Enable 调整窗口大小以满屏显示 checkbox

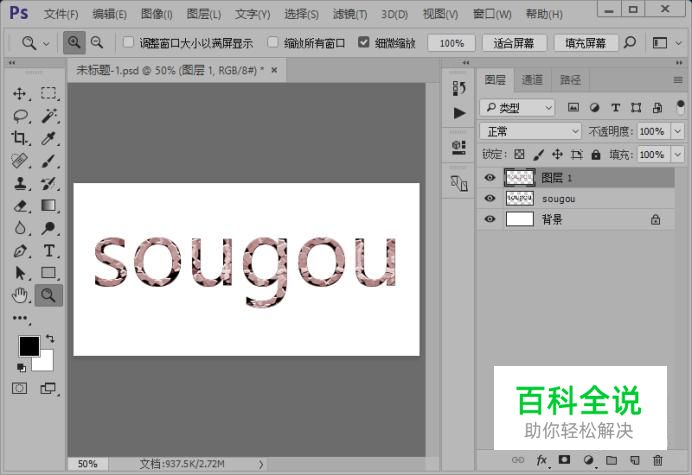coord(128,42)
